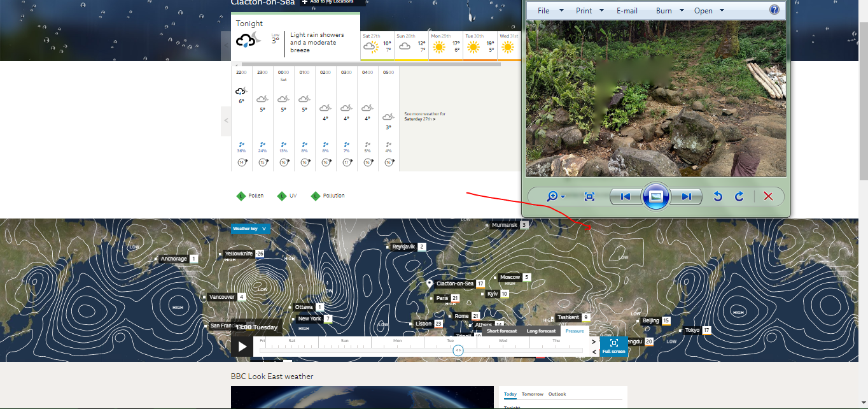Open the weather map in Full screen

(x=613, y=346)
